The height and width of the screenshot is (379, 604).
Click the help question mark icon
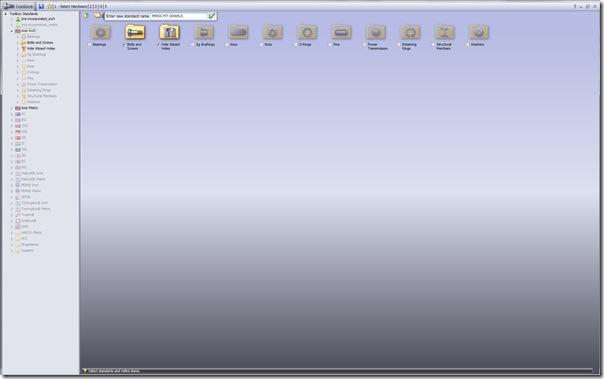[x=574, y=7]
